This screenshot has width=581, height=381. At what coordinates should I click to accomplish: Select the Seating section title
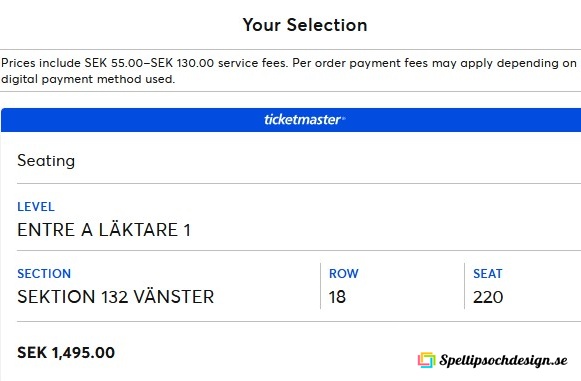click(46, 161)
